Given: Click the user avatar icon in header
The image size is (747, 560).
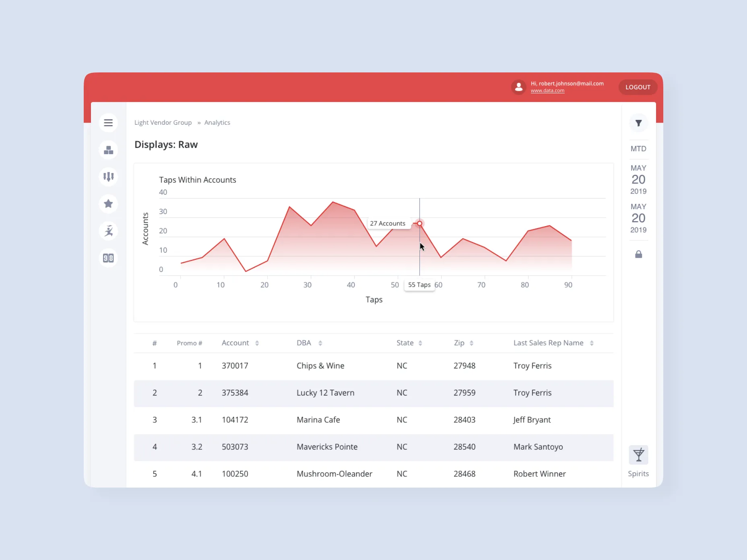Looking at the screenshot, I should [519, 87].
